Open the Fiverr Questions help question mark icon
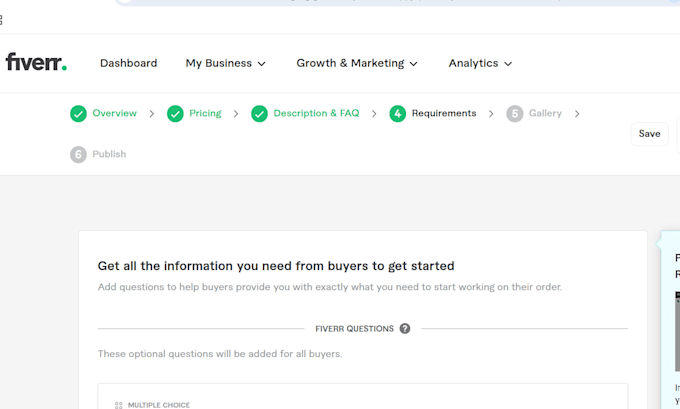The height and width of the screenshot is (409, 680). point(405,329)
